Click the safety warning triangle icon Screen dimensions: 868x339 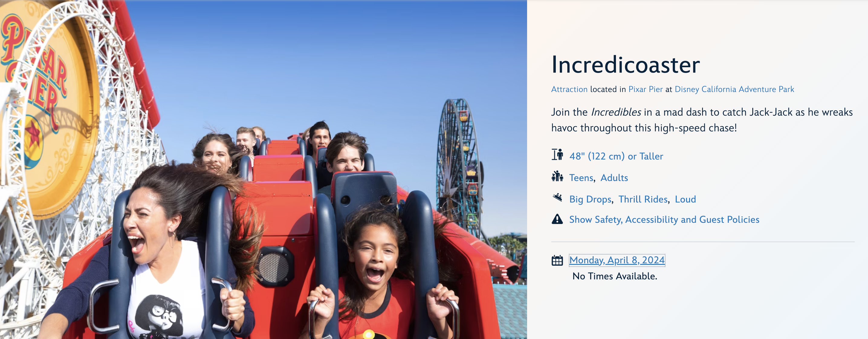click(557, 219)
